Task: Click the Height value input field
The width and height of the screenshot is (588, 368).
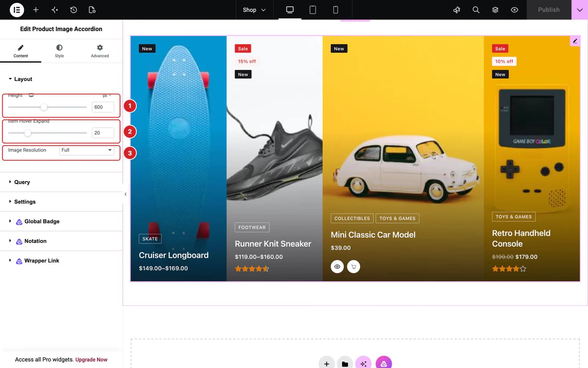Action: pyautogui.click(x=103, y=107)
